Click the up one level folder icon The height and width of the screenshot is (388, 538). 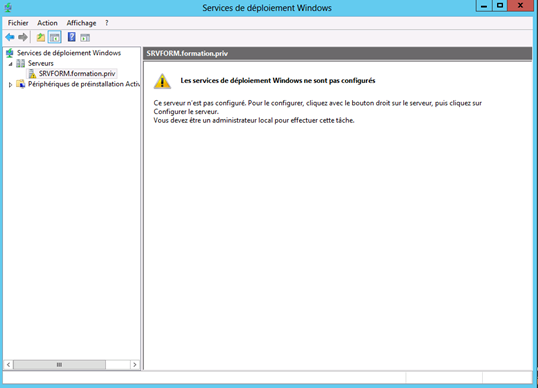pyautogui.click(x=41, y=37)
